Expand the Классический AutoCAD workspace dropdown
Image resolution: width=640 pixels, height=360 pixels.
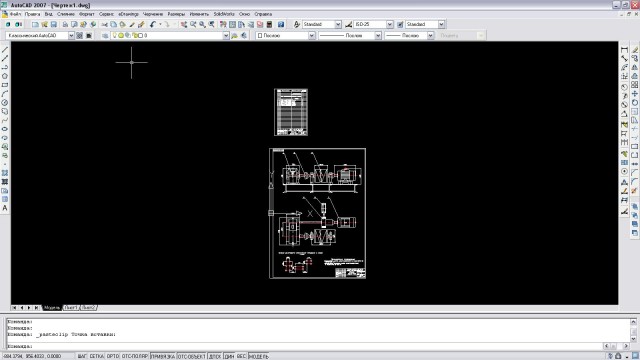click(x=40, y=36)
